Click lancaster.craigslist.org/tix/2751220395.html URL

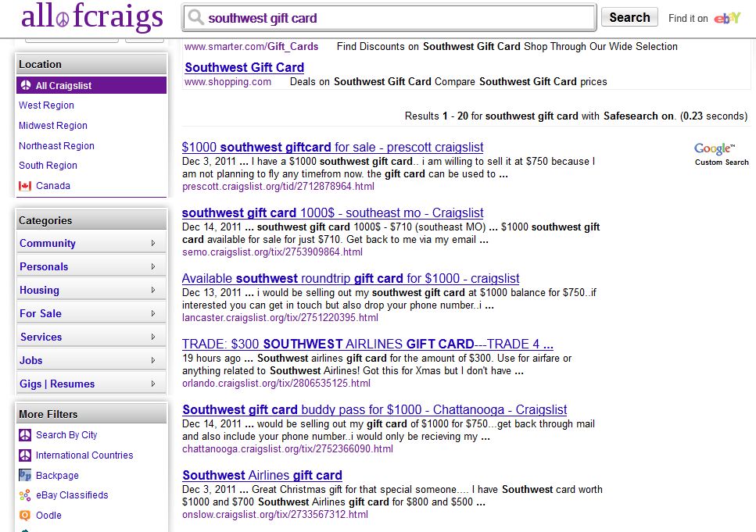(280, 318)
